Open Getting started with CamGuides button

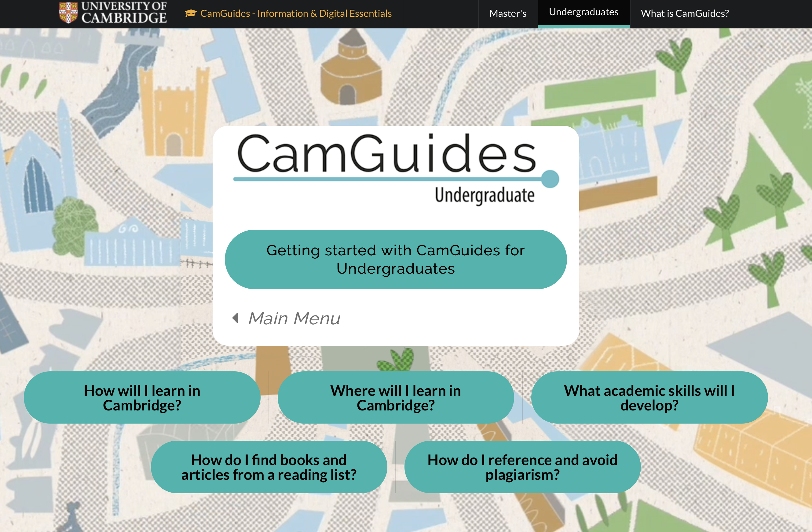[x=395, y=260]
